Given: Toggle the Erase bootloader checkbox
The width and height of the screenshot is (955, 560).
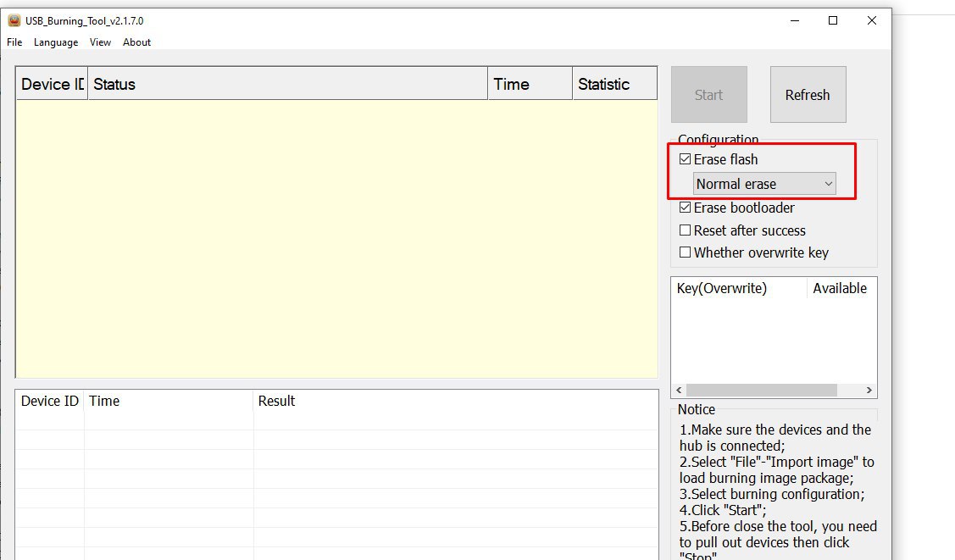Looking at the screenshot, I should (686, 208).
